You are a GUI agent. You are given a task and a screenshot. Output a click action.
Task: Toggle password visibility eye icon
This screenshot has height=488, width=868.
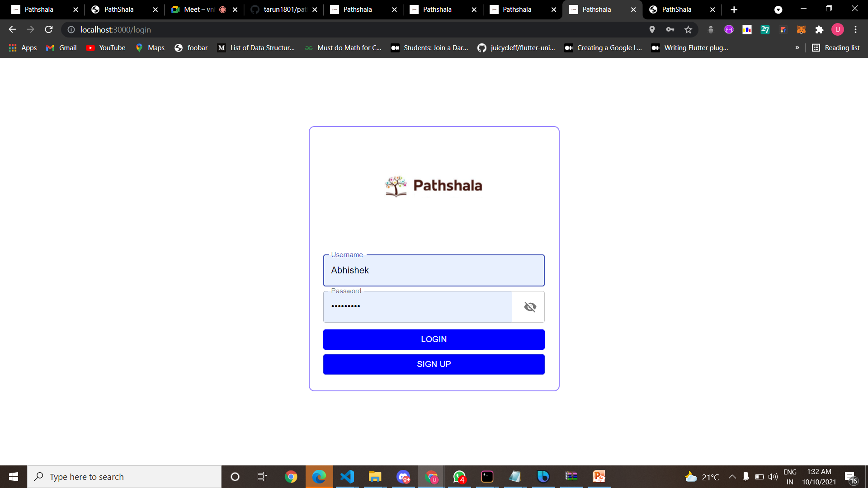(530, 307)
